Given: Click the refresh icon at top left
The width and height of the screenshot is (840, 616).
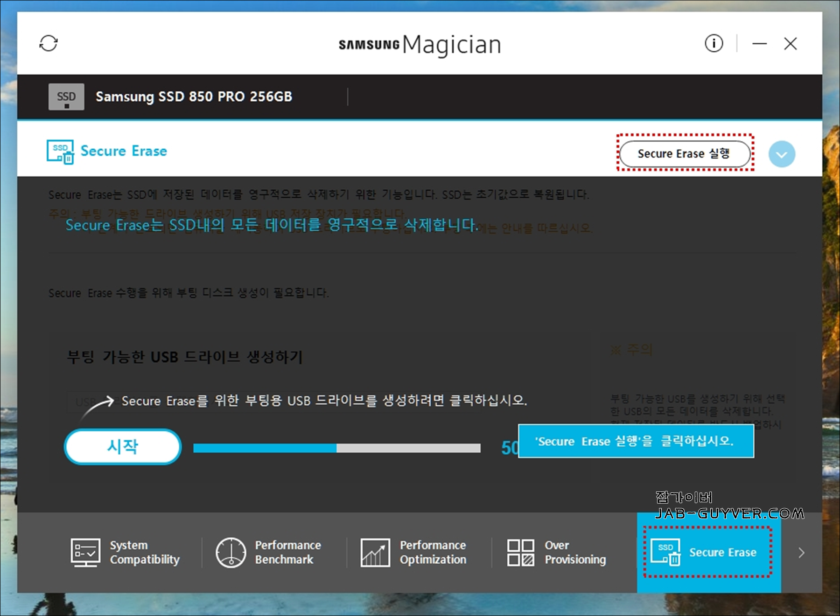Looking at the screenshot, I should click(49, 43).
